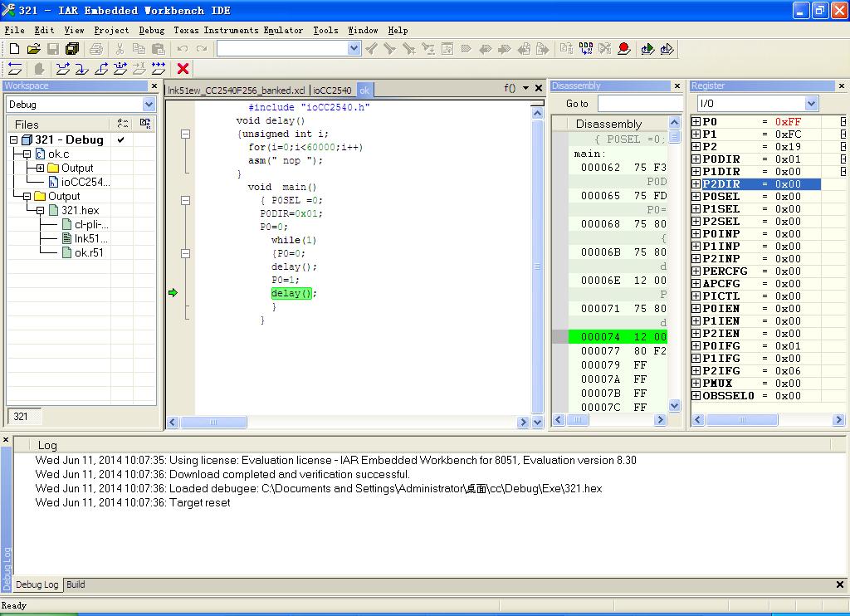Collapse the ok.c tree node

coord(27,154)
